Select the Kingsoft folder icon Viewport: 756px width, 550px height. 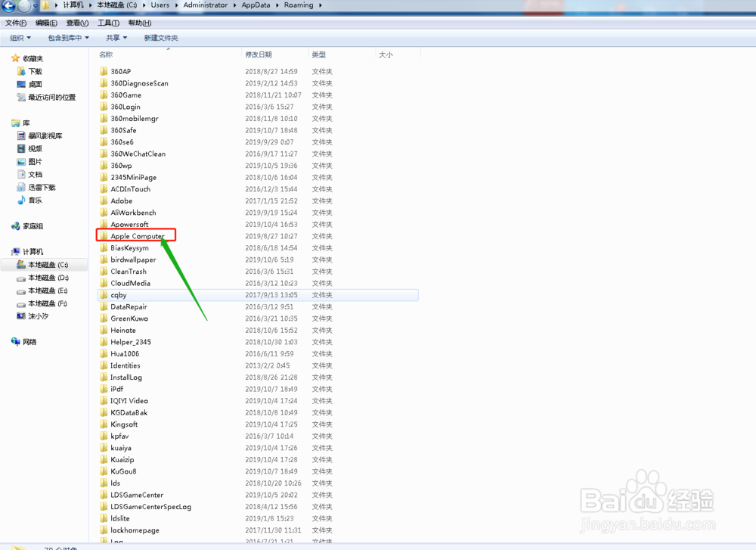(104, 424)
